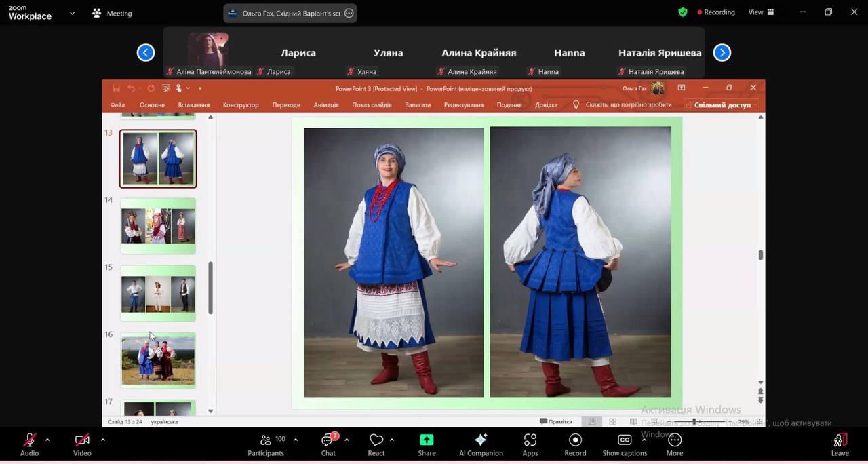Enable Show captions
Viewport: 868px width, 464px height.
[625, 441]
